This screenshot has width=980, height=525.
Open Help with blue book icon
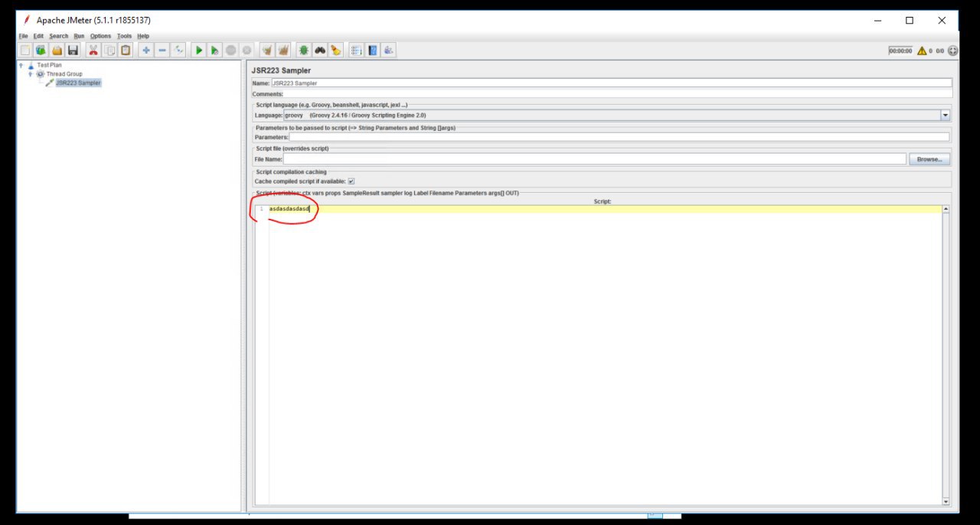pos(373,51)
